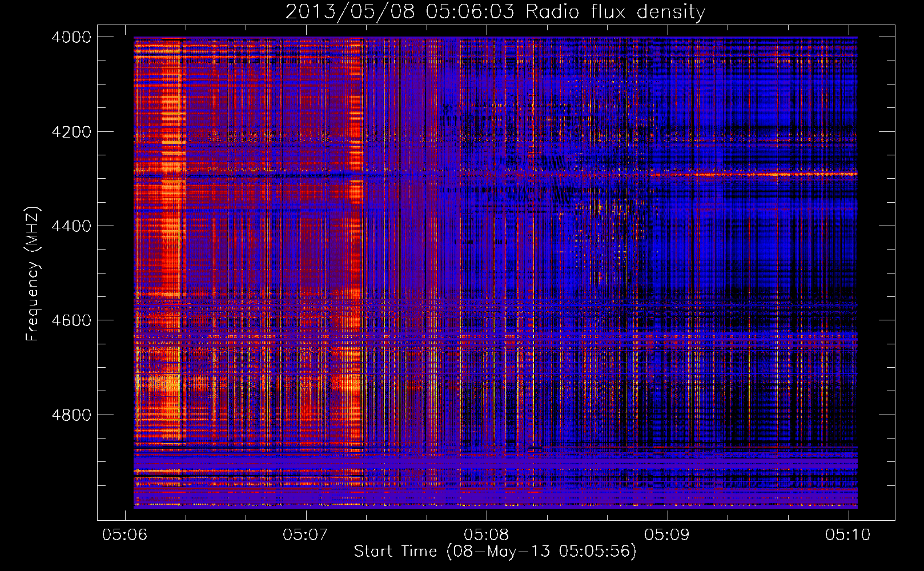Click the 4600 frequency tick label
This screenshot has width=924, height=571.
pyautogui.click(x=71, y=320)
